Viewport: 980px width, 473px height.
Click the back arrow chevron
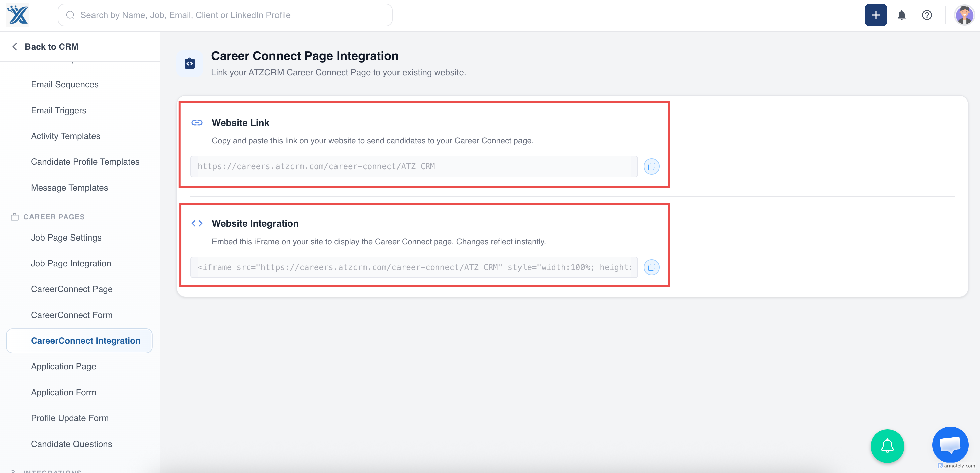[15, 46]
